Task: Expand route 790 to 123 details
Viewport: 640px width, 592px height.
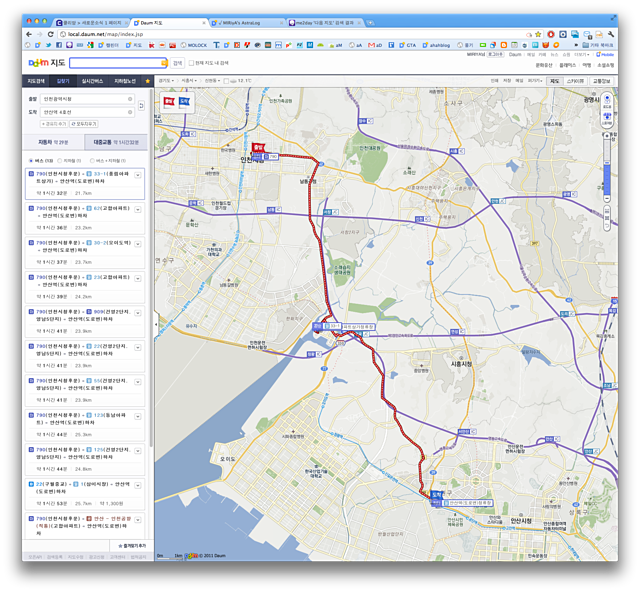Action: click(138, 416)
